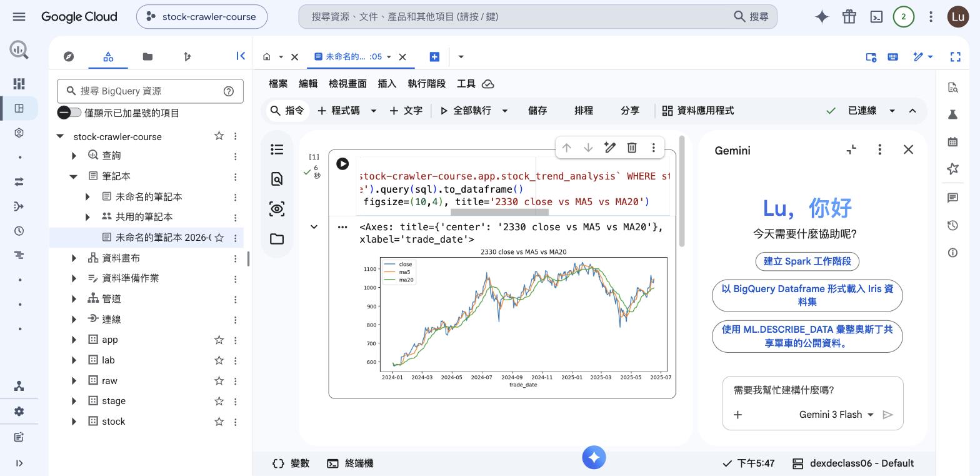This screenshot has height=476, width=980.
Task: Open the variable inspector eye icon
Action: click(x=277, y=209)
